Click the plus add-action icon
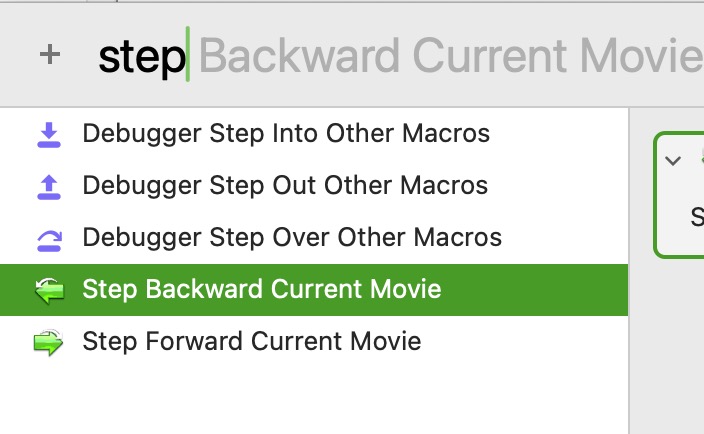Image resolution: width=704 pixels, height=434 pixels. [x=50, y=55]
